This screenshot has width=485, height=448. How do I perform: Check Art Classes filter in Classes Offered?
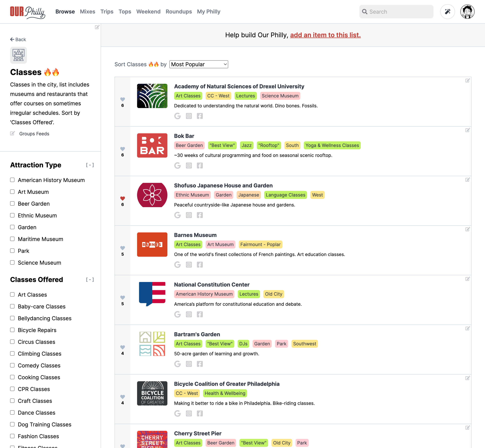click(x=12, y=295)
